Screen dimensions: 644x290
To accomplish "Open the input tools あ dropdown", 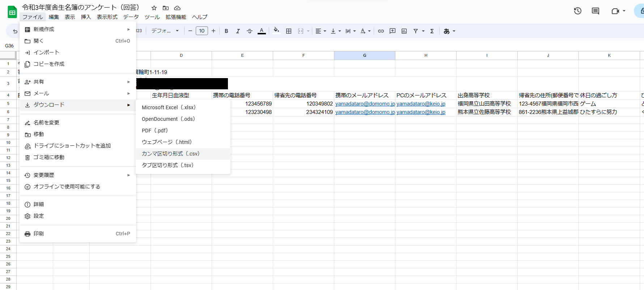I will (x=449, y=31).
